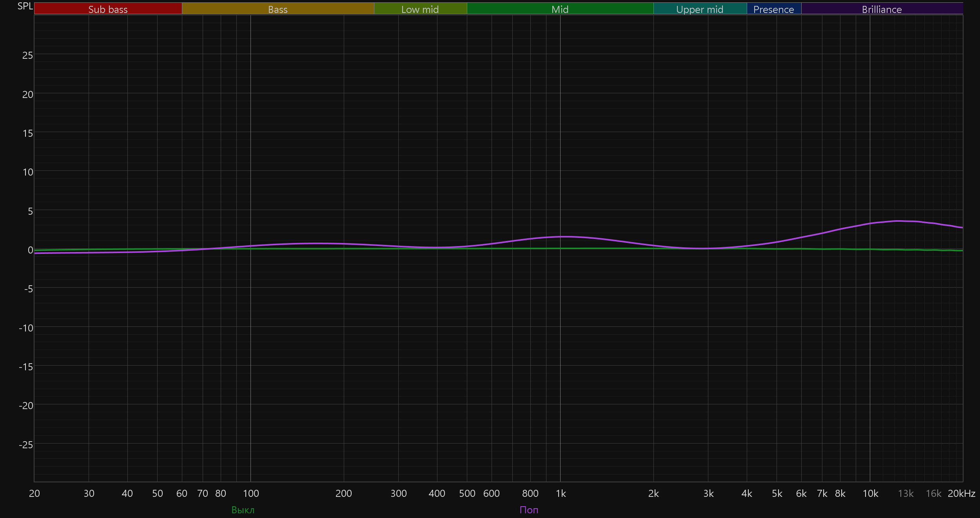Select the Bass frequency band label

tap(278, 9)
